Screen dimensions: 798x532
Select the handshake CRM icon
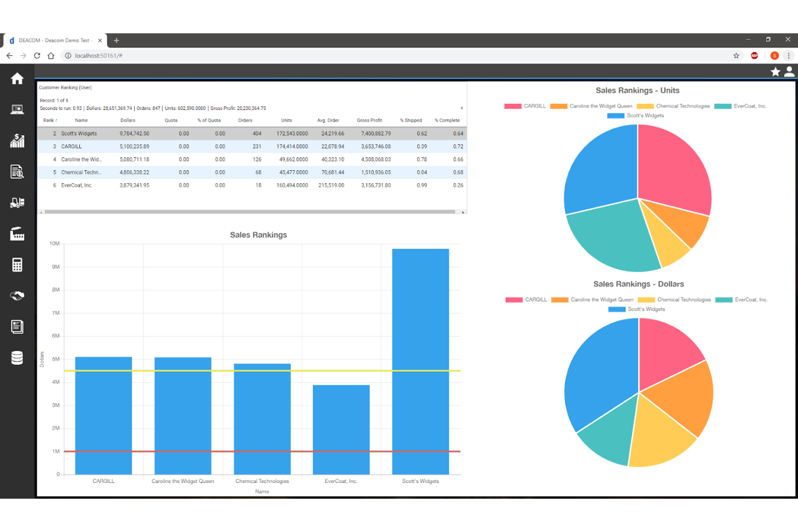tap(17, 295)
